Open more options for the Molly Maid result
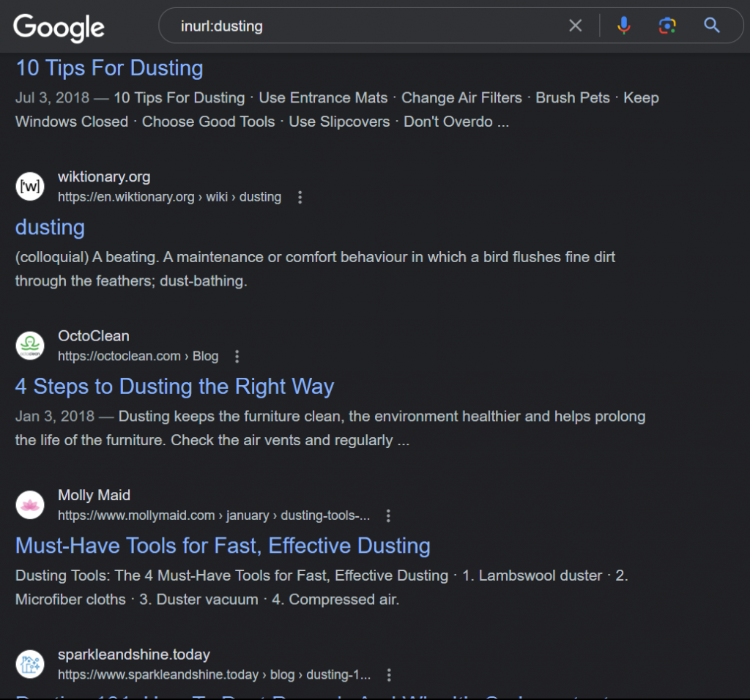This screenshot has width=750, height=700. [x=388, y=515]
